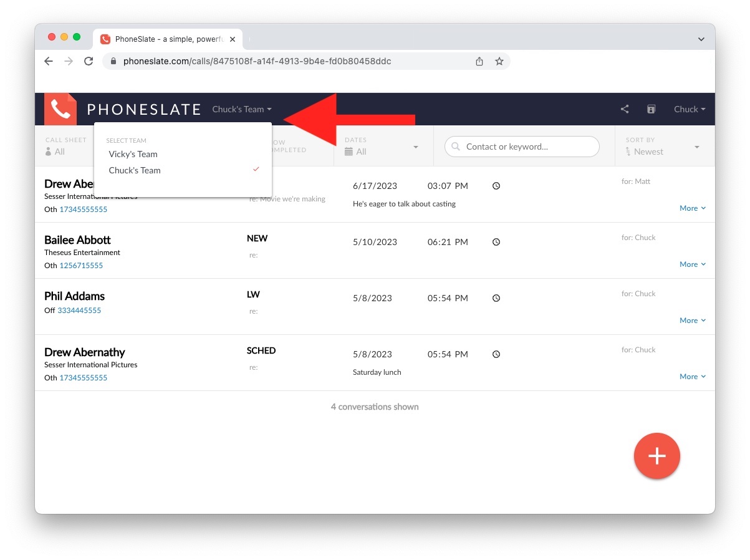Screen dimensions: 750x560
Task: Click checkmark next to Chuck's Team
Action: click(x=256, y=170)
